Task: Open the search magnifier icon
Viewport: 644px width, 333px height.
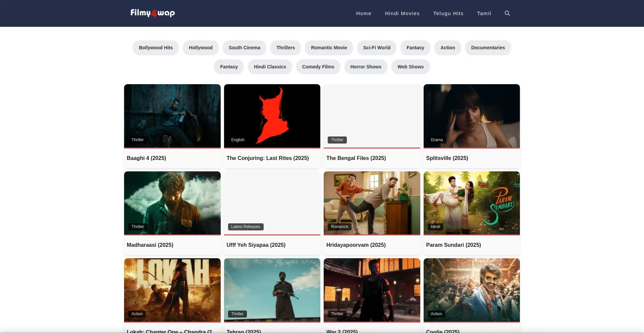Action: [x=507, y=13]
